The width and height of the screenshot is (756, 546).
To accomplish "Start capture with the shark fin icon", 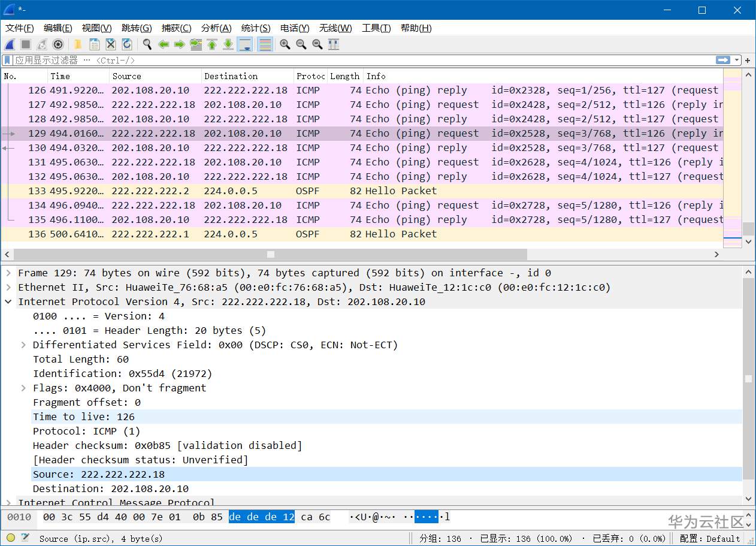I will 10,44.
